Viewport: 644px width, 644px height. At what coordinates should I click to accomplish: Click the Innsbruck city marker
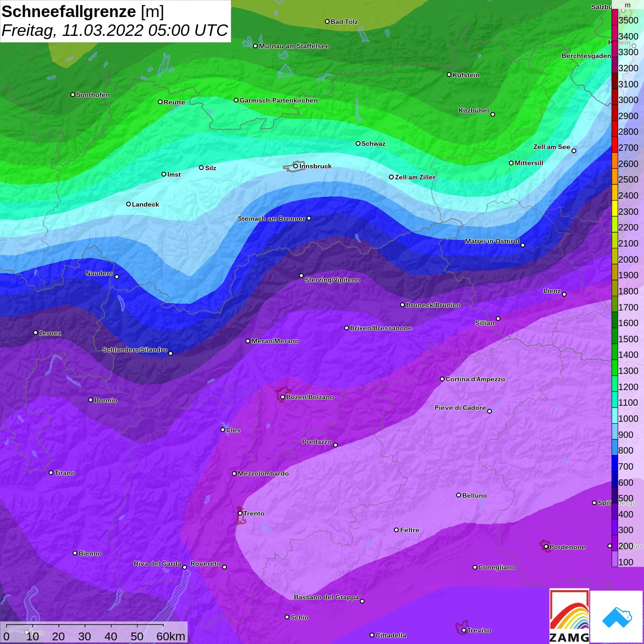pos(296,166)
